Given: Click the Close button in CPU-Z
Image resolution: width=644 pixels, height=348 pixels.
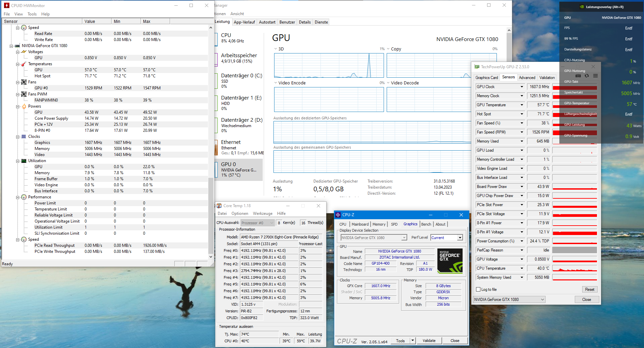Looking at the screenshot, I should 455,341.
